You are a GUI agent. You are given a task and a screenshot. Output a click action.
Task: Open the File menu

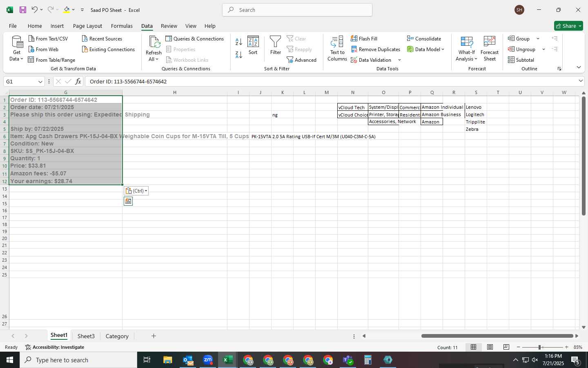pos(13,26)
